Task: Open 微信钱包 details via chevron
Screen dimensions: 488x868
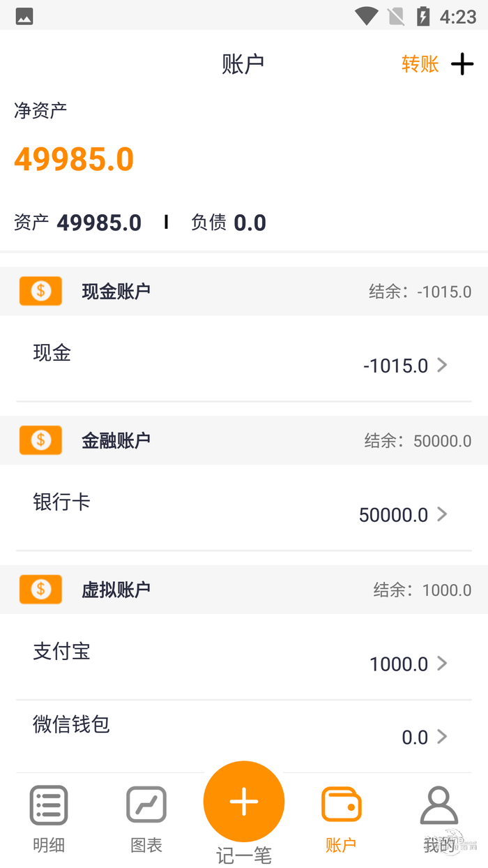Action: pyautogui.click(x=442, y=736)
